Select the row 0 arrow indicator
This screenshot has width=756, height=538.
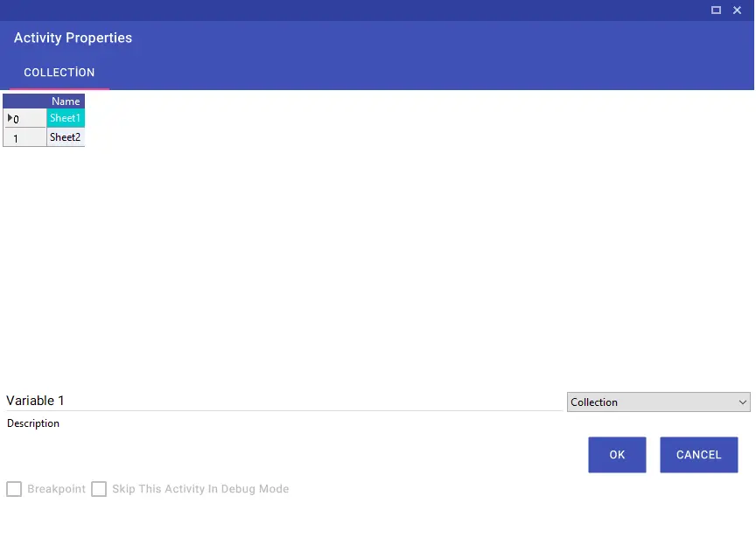pos(10,117)
